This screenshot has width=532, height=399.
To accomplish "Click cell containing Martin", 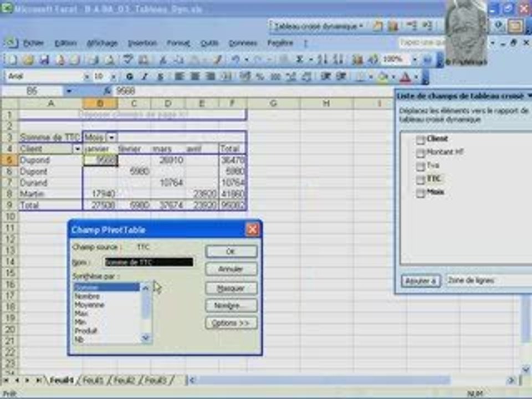I will click(50, 194).
